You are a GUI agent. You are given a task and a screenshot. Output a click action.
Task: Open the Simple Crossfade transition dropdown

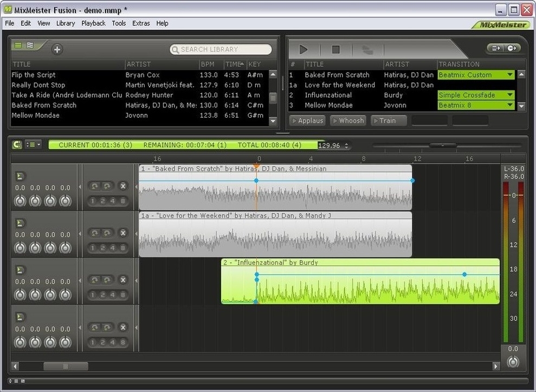(510, 95)
